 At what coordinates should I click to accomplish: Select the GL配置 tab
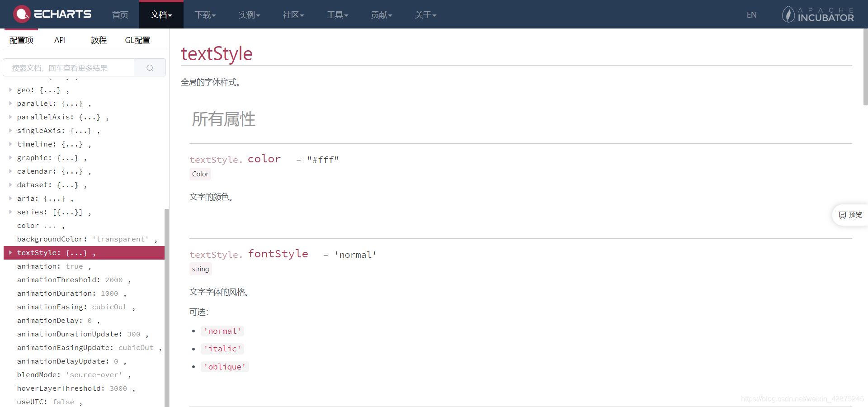137,40
